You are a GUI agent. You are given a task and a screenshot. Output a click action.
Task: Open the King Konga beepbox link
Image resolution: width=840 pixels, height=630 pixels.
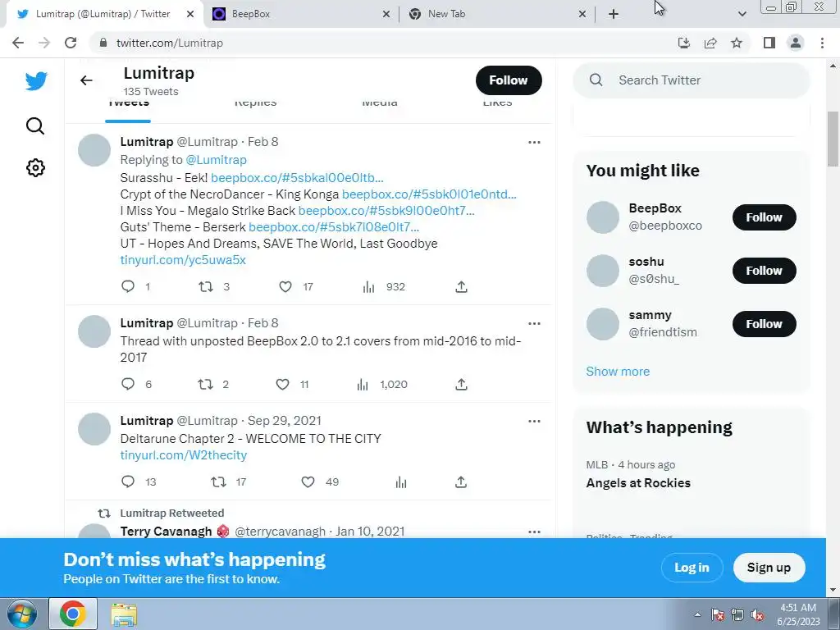pos(429,194)
